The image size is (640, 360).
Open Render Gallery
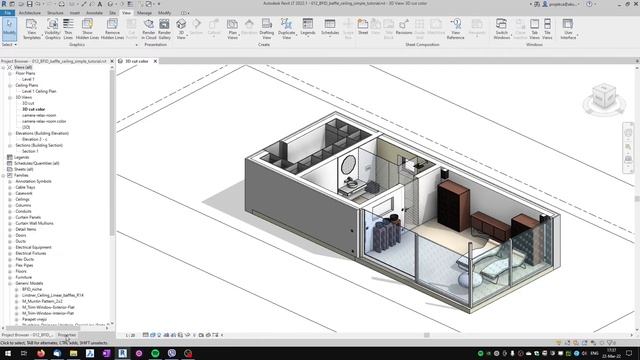(164, 29)
